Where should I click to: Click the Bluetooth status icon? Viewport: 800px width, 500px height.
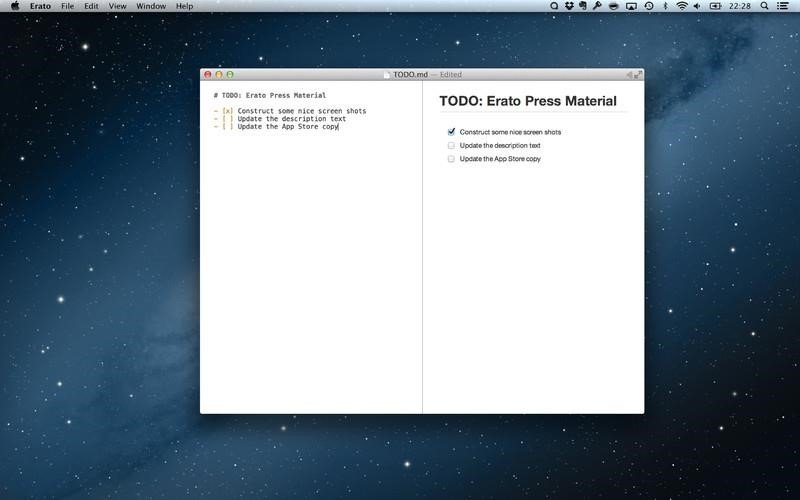[x=665, y=6]
